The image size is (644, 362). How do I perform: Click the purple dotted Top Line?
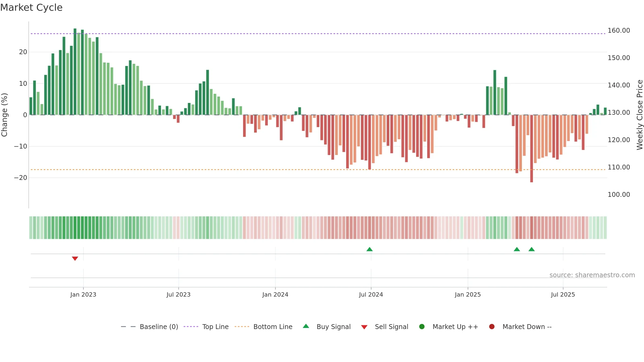[318, 34]
